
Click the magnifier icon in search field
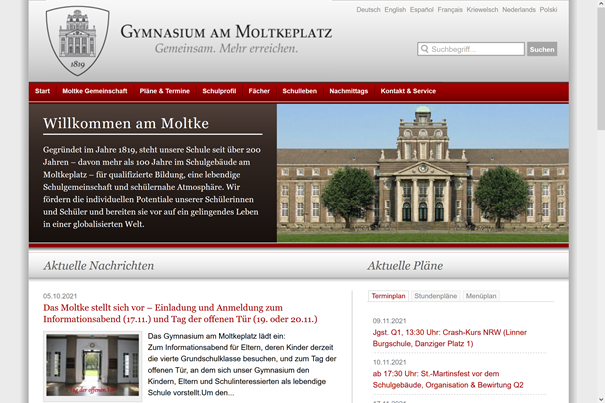coord(424,49)
